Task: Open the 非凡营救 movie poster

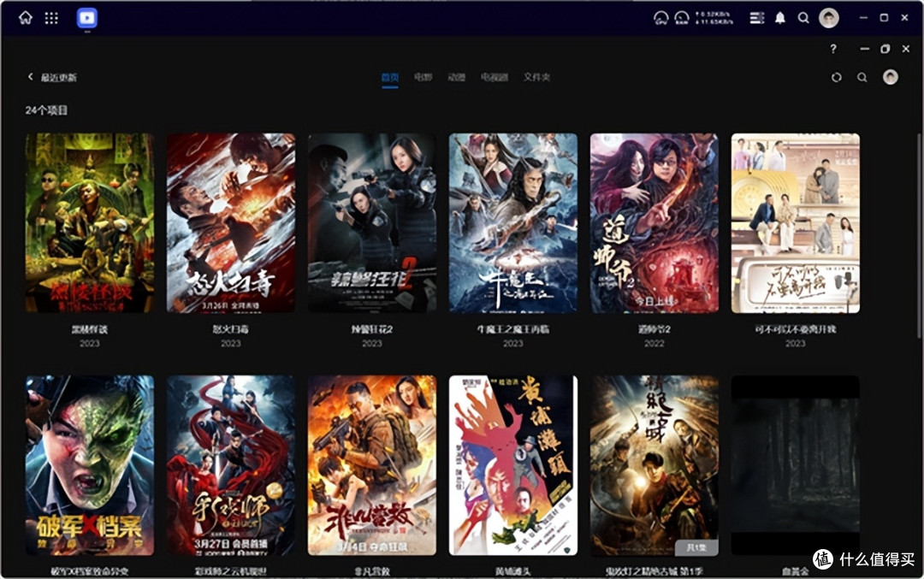Action: click(372, 465)
